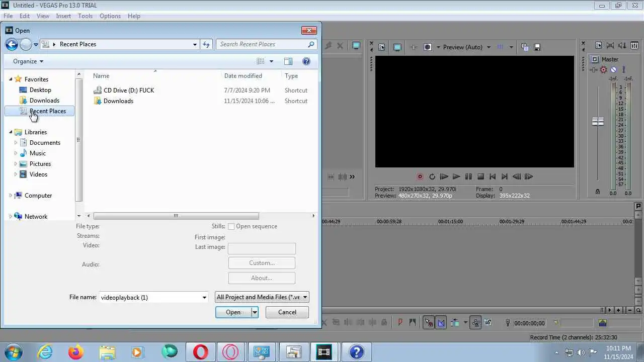644x362 pixels.
Task: Click the Play button in preview transport
Action: pos(456,177)
